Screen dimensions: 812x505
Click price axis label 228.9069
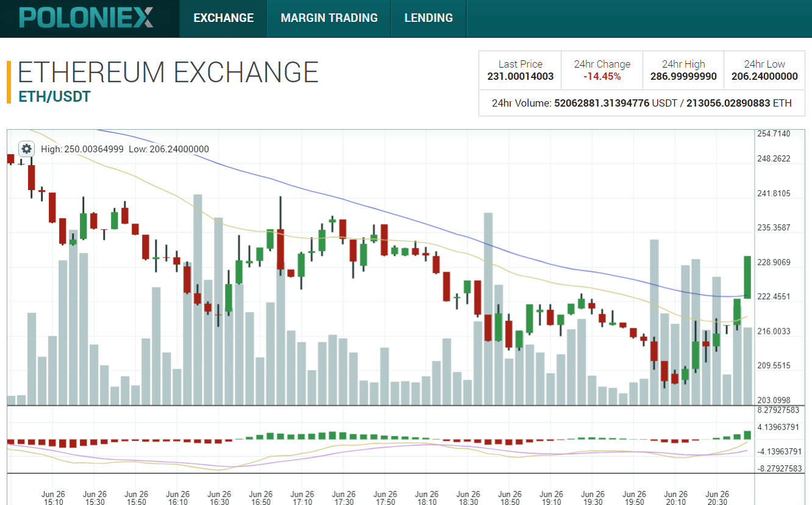tap(773, 263)
